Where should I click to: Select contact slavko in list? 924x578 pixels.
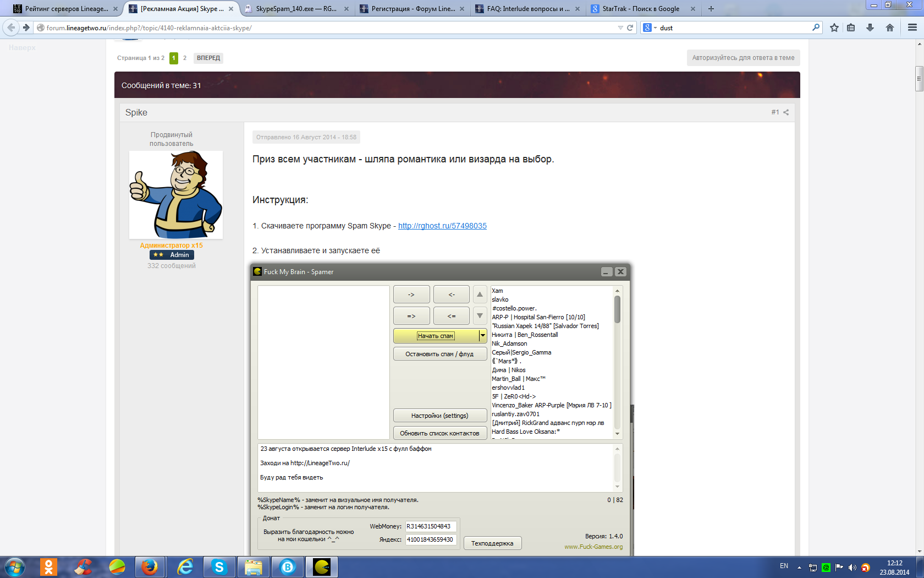(500, 299)
